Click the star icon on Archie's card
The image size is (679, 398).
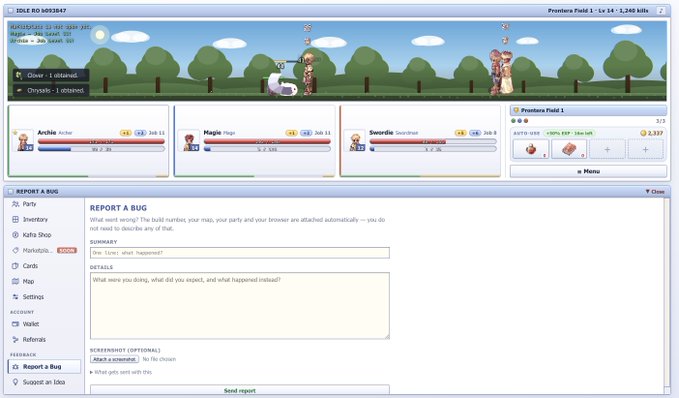[15, 132]
